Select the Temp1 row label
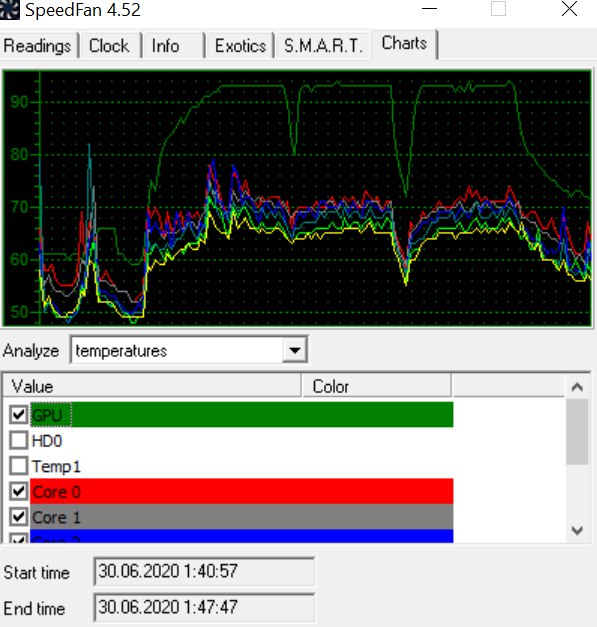The height and width of the screenshot is (627, 597). [56, 466]
